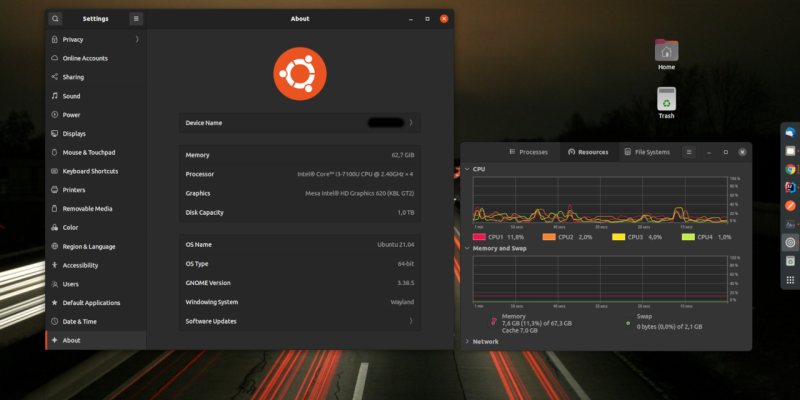Open System Monitor hamburger menu
Viewport: 800px width, 400px height.
coord(689,152)
